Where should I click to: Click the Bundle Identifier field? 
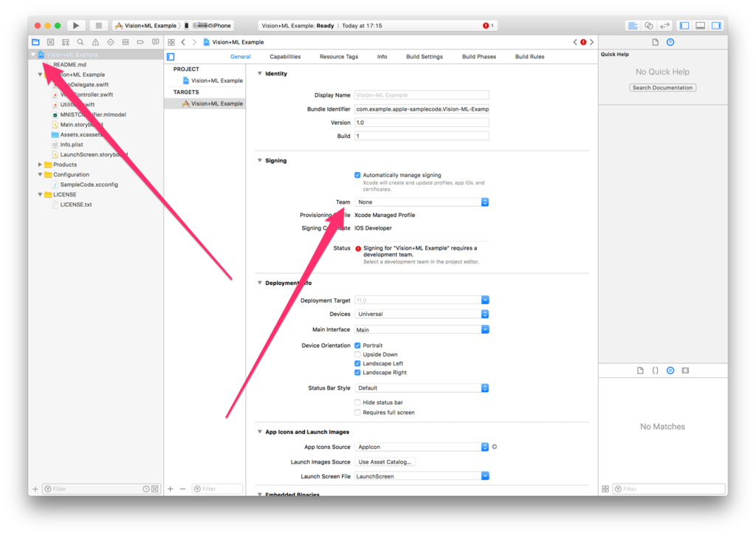pyautogui.click(x=422, y=109)
